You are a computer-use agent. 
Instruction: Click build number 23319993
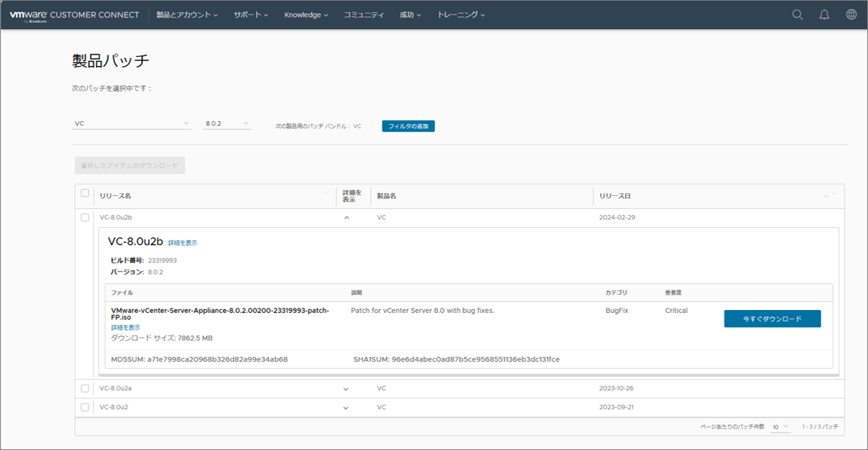point(162,260)
